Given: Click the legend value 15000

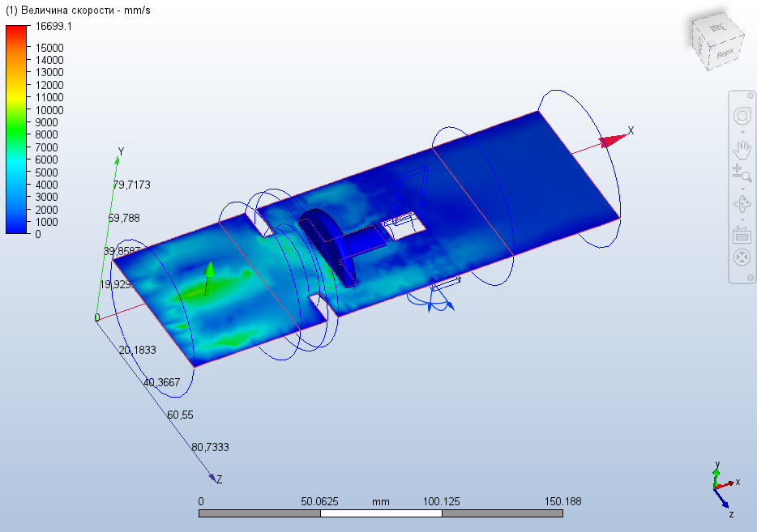Looking at the screenshot, I should tap(49, 48).
